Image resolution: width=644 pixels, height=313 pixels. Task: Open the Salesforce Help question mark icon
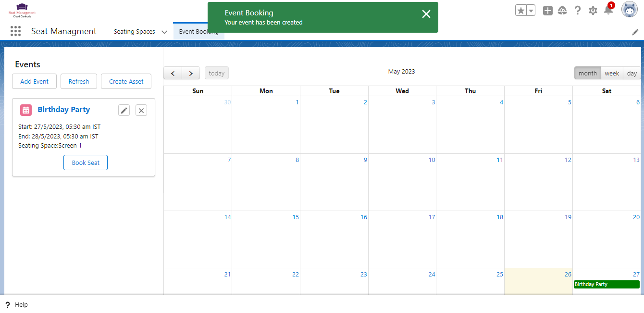pyautogui.click(x=578, y=11)
